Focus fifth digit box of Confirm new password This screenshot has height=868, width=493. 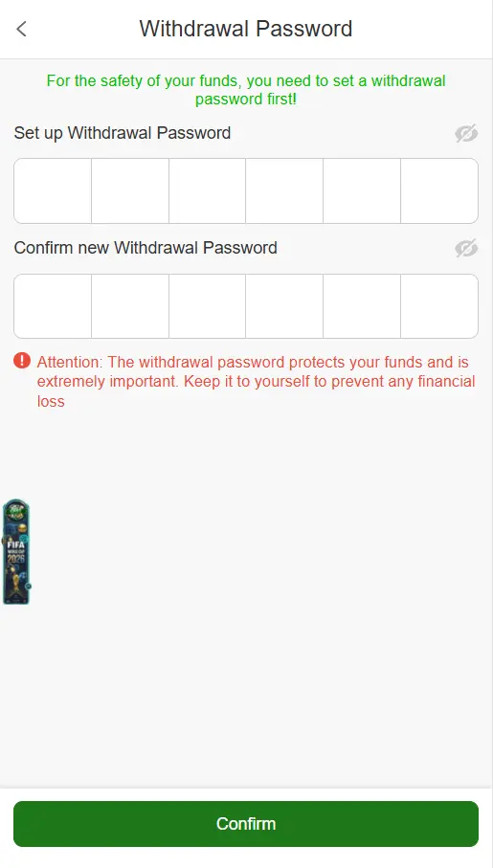pyautogui.click(x=362, y=306)
